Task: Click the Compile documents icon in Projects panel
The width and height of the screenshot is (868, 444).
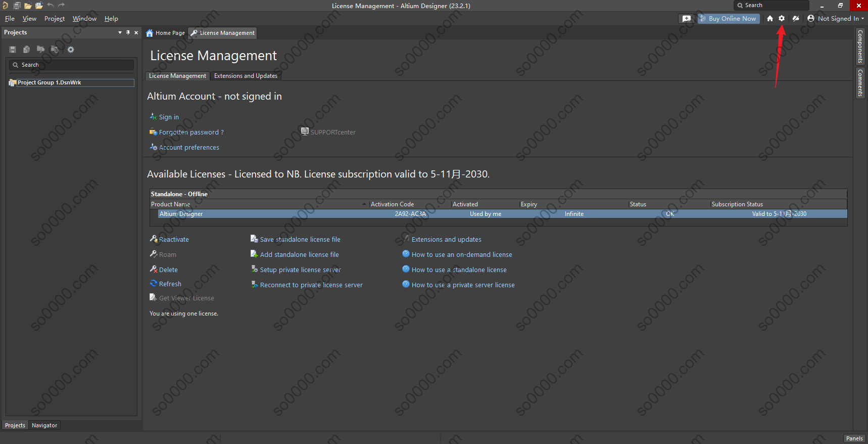Action: [26, 50]
